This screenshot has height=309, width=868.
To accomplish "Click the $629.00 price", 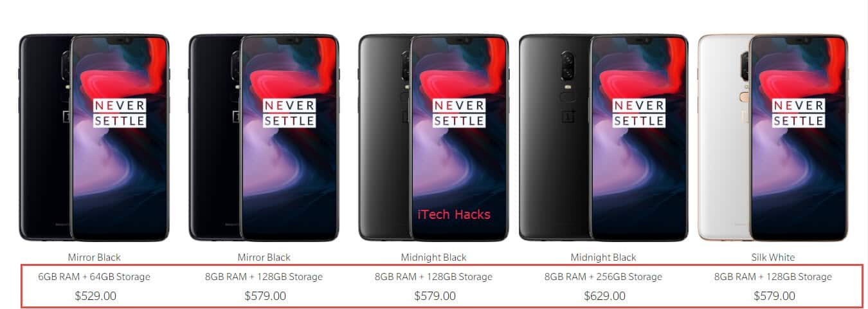I will [604, 296].
